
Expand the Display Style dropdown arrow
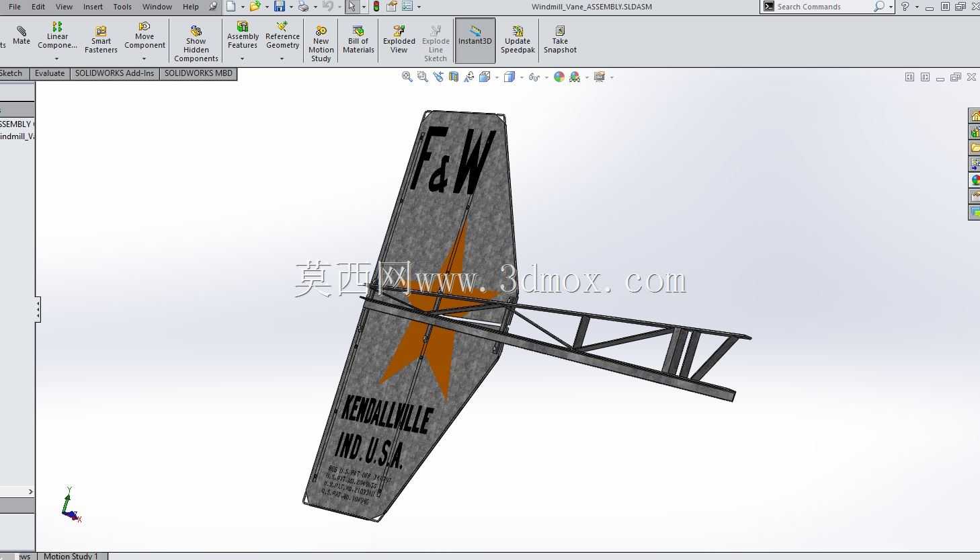click(521, 77)
